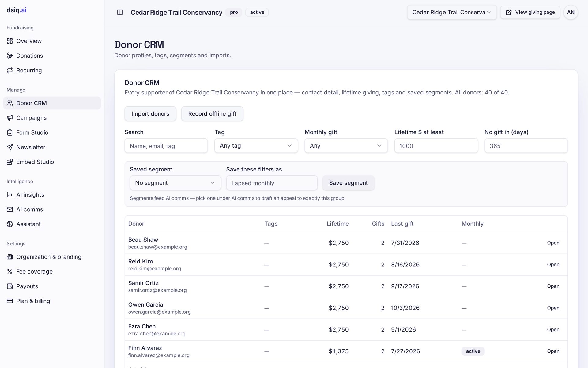
Task: Open Fee coverage in the sidebar
Action: tap(52, 271)
